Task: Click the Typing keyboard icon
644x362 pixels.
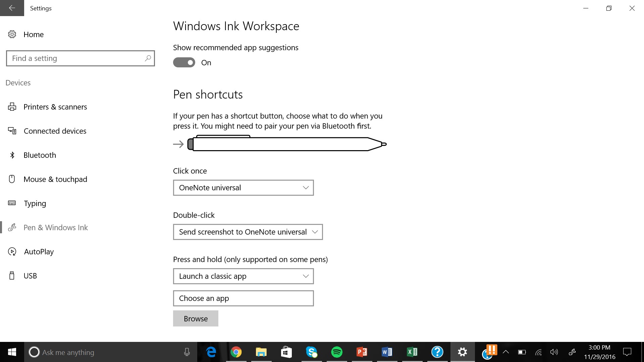Action: point(12,203)
